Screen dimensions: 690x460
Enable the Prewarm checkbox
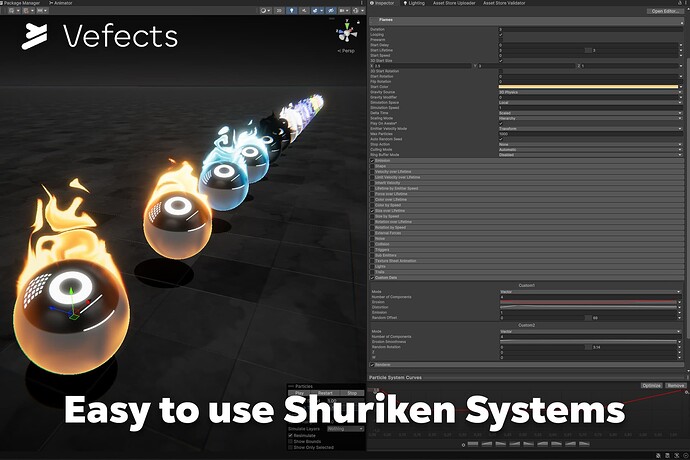(501, 40)
